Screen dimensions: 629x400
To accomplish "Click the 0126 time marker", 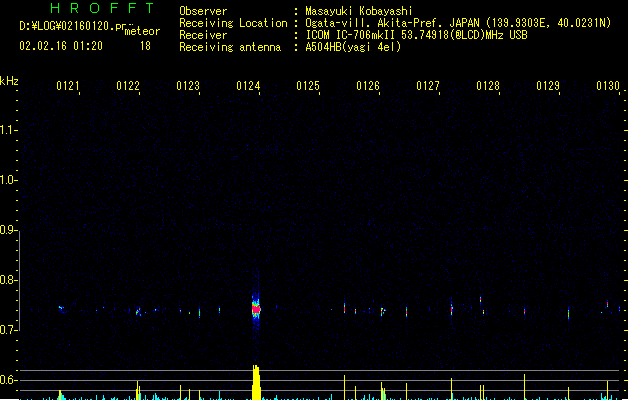I will pos(368,86).
